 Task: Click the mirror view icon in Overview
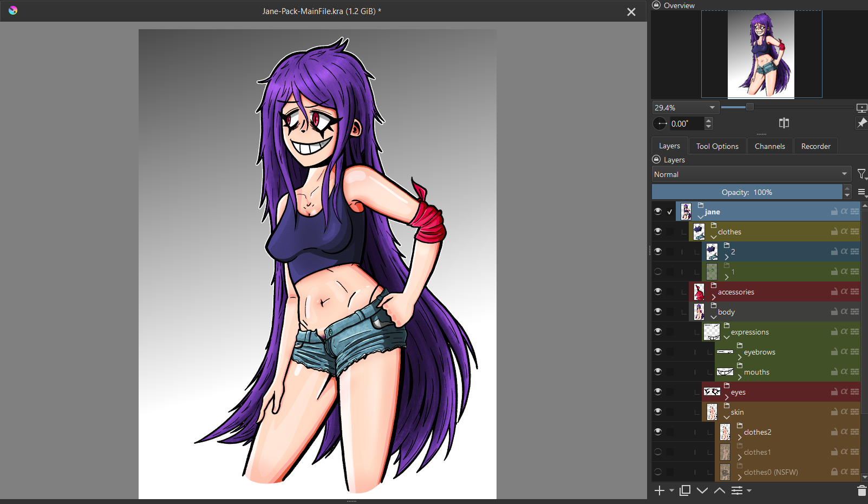pos(784,123)
